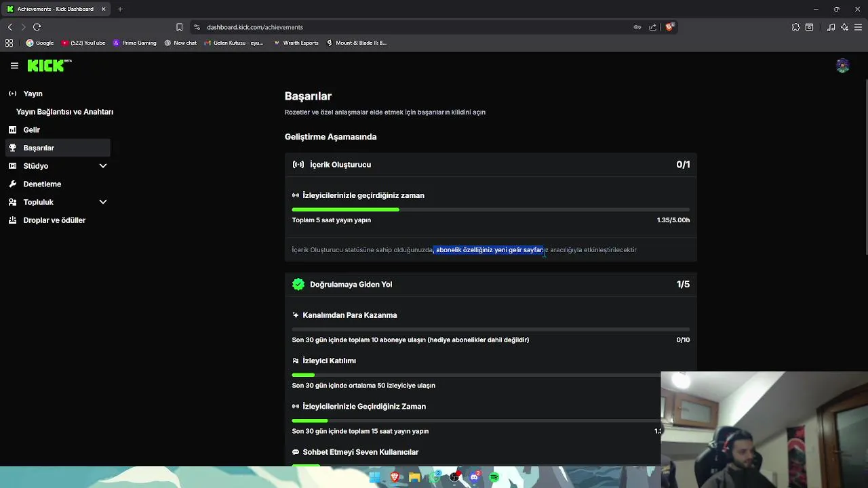
Task: Open File Explorer from the taskbar
Action: (414, 477)
